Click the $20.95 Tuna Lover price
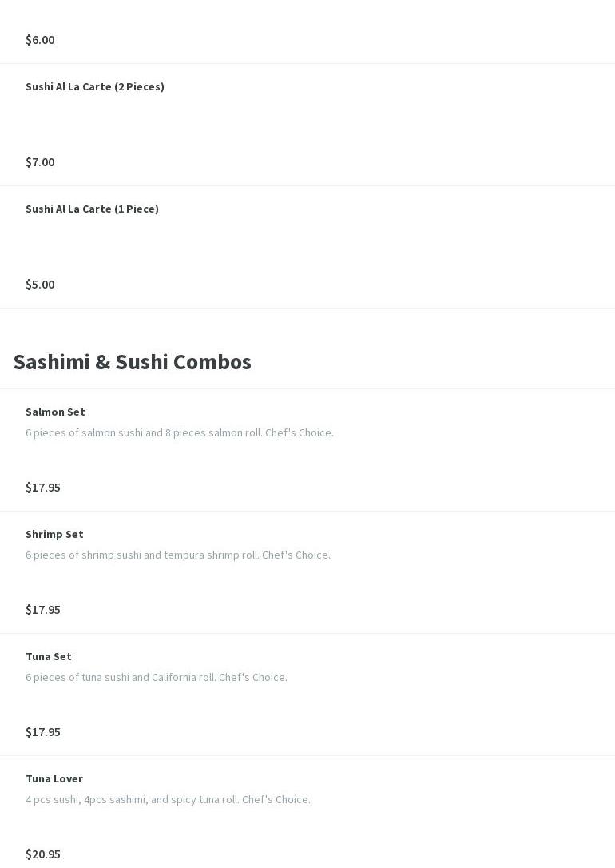Screen dimensions: 615x868 43,854
